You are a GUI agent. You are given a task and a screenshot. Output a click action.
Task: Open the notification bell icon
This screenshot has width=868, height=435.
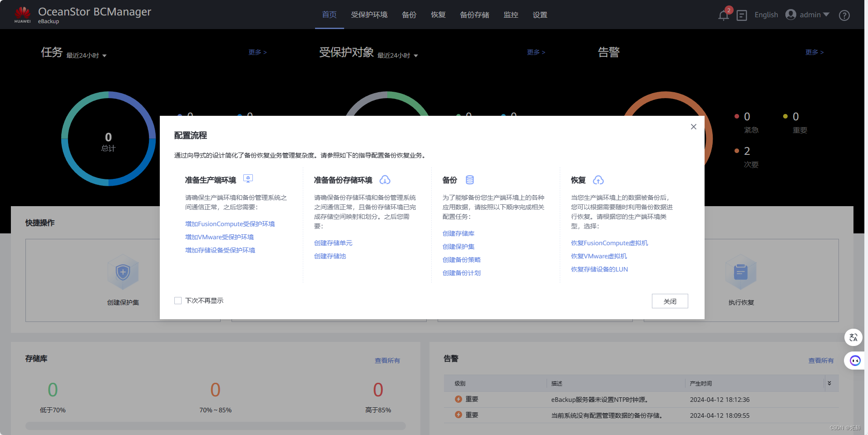pyautogui.click(x=723, y=15)
